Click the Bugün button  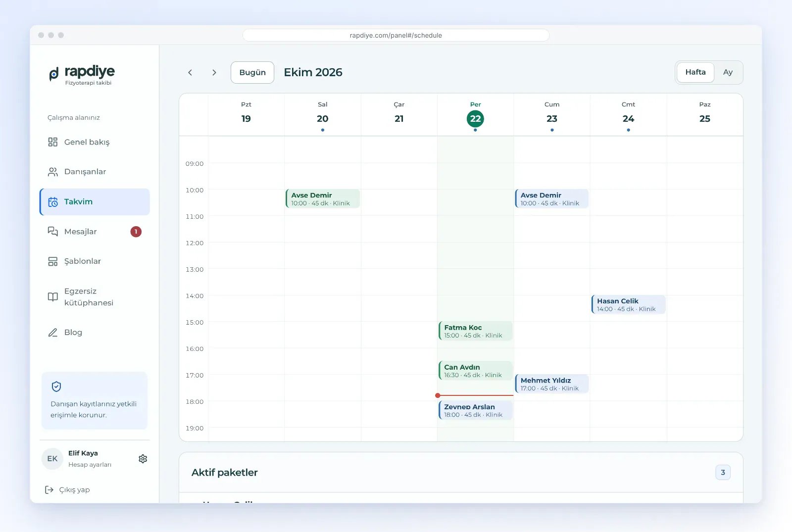coord(252,72)
